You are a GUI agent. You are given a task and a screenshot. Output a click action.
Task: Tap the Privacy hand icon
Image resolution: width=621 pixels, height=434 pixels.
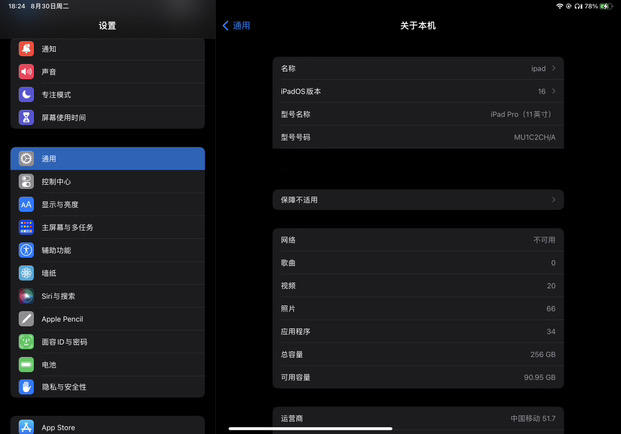[26, 387]
